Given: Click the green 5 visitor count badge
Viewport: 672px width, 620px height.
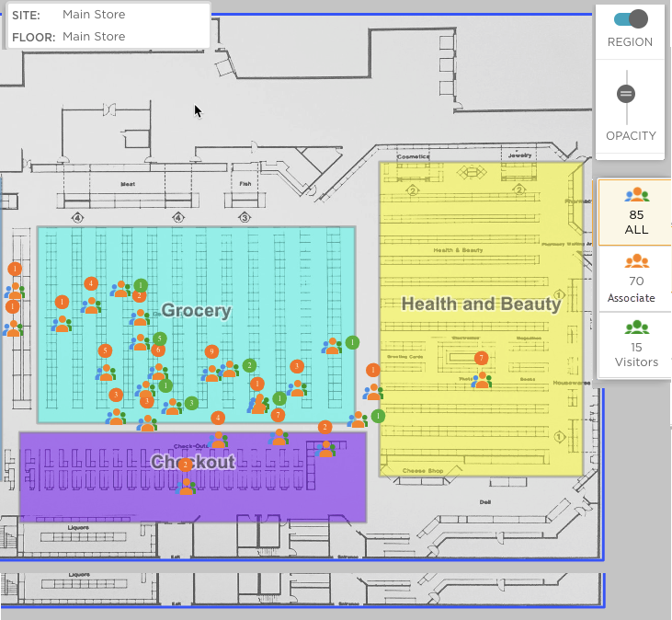Looking at the screenshot, I should tap(160, 339).
